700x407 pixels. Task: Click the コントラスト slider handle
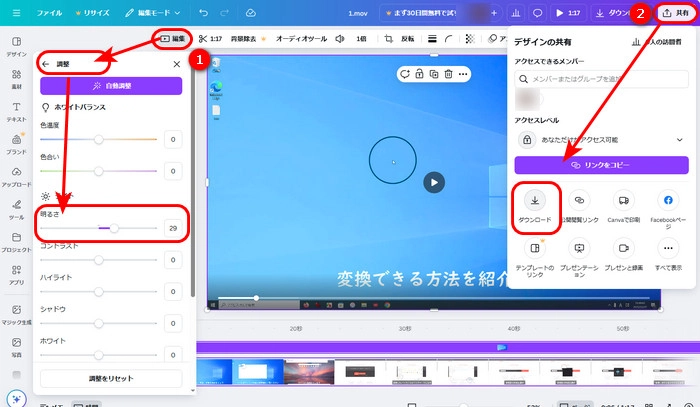coord(99,260)
